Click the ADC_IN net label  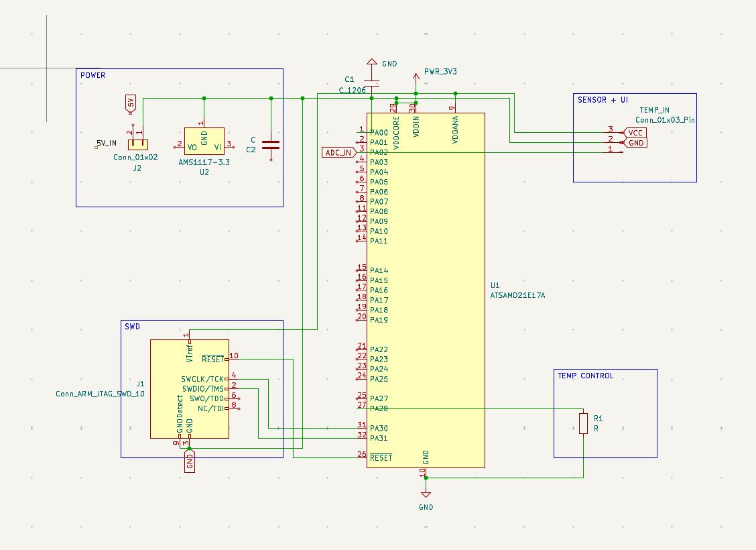tap(338, 152)
